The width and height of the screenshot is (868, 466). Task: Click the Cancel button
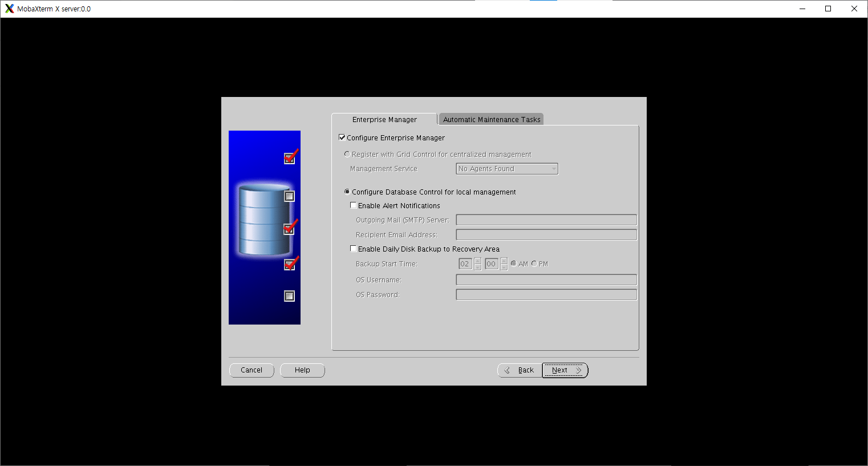point(252,370)
